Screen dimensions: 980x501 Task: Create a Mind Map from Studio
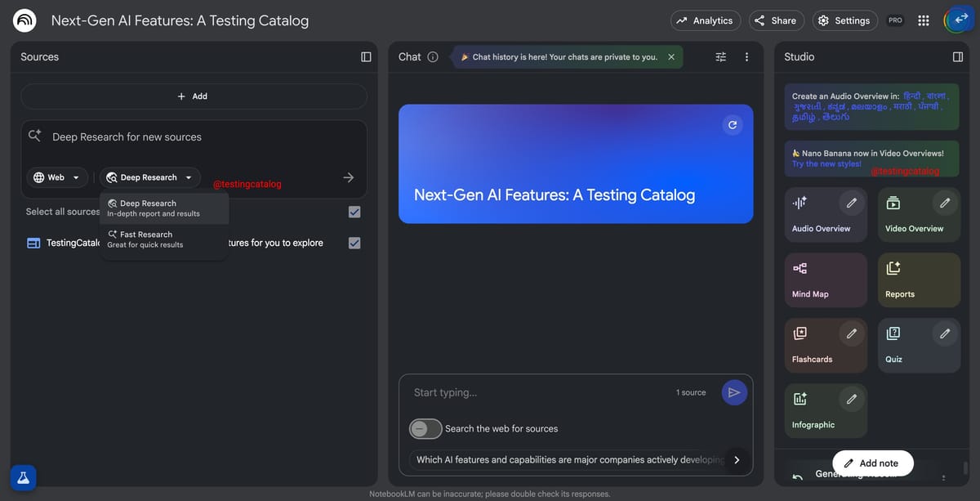coord(825,280)
